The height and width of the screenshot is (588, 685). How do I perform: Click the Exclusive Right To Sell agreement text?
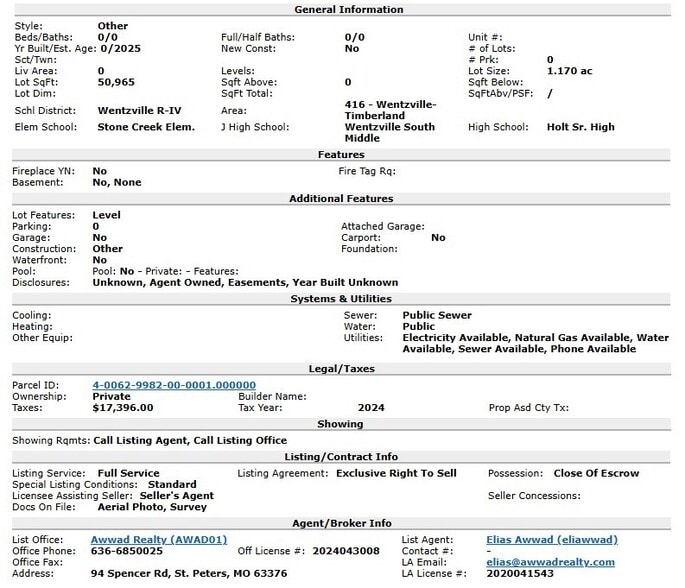click(x=396, y=473)
